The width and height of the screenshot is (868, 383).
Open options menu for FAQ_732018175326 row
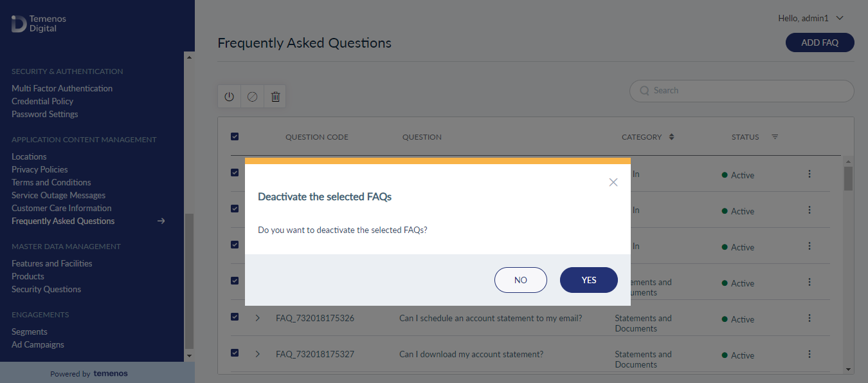coord(809,318)
